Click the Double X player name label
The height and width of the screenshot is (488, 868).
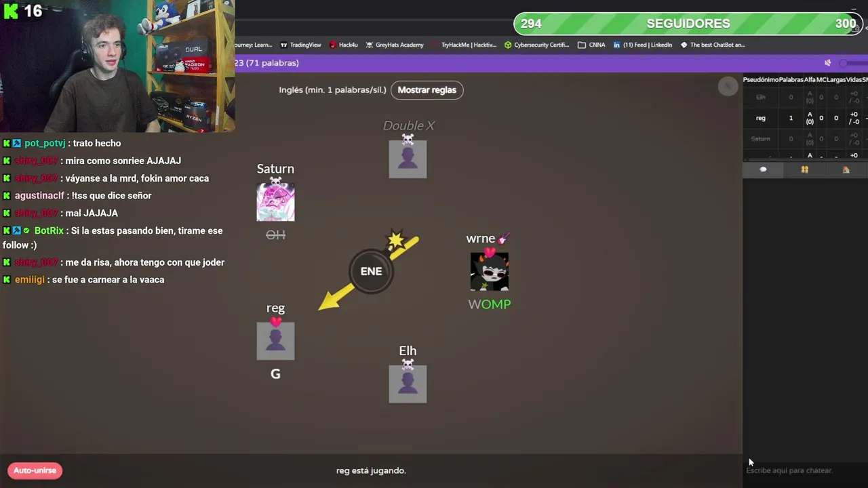408,125
